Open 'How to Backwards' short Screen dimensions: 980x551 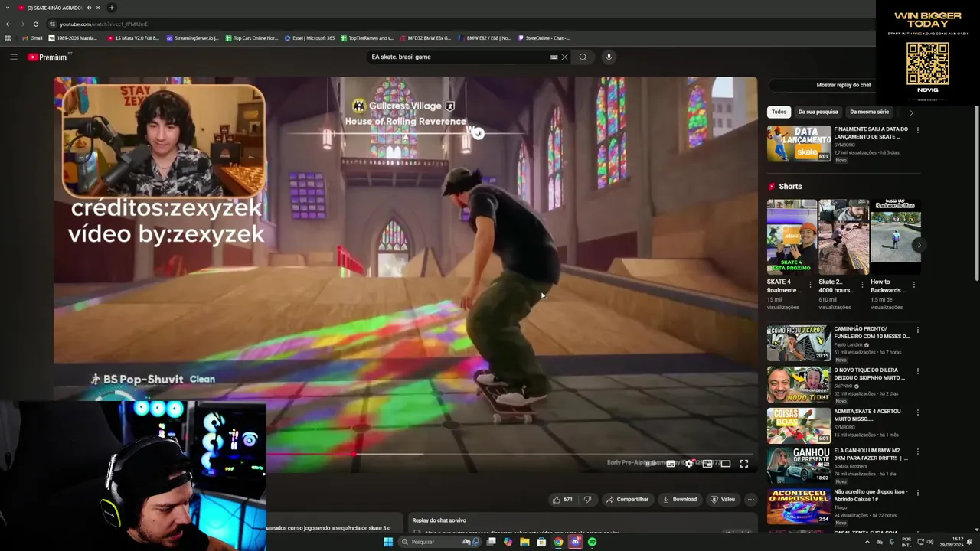point(895,236)
